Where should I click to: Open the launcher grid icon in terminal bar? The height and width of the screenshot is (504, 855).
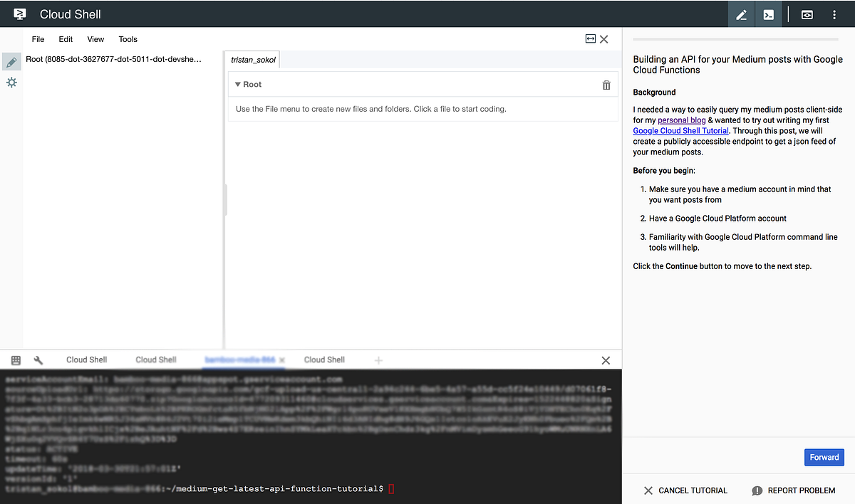tap(16, 359)
